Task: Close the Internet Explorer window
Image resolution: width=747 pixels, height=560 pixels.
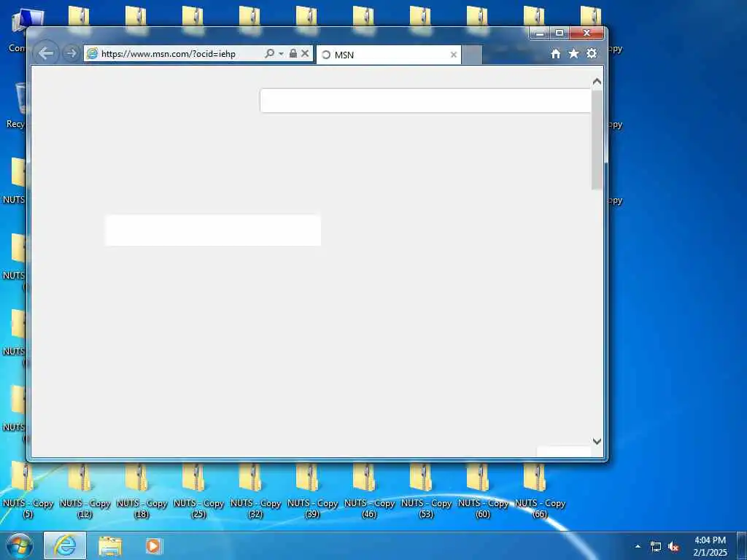Action: (587, 33)
